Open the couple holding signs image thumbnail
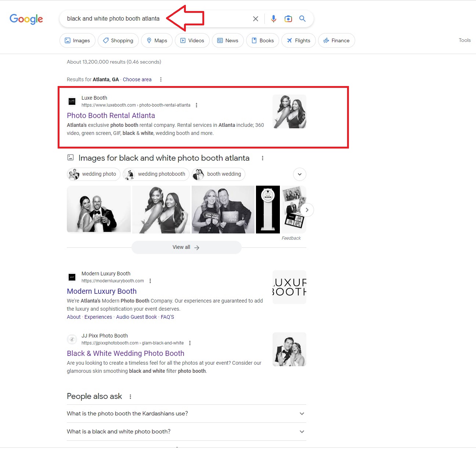 (x=223, y=210)
